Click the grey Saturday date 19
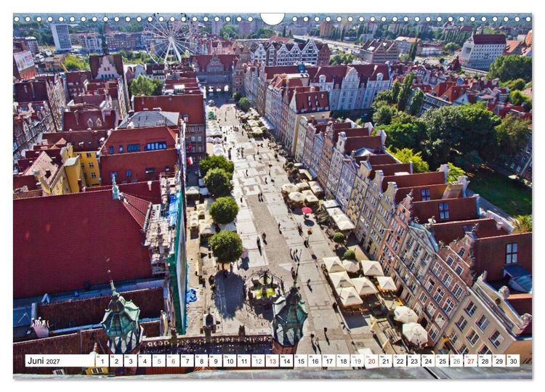 pyautogui.click(x=358, y=361)
